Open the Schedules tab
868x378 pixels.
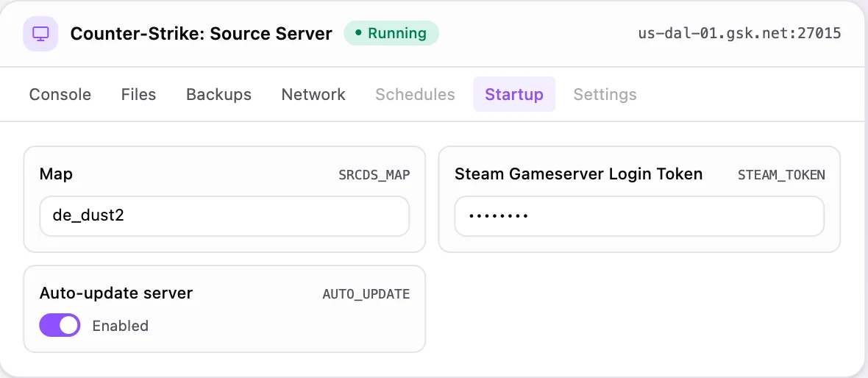(415, 94)
